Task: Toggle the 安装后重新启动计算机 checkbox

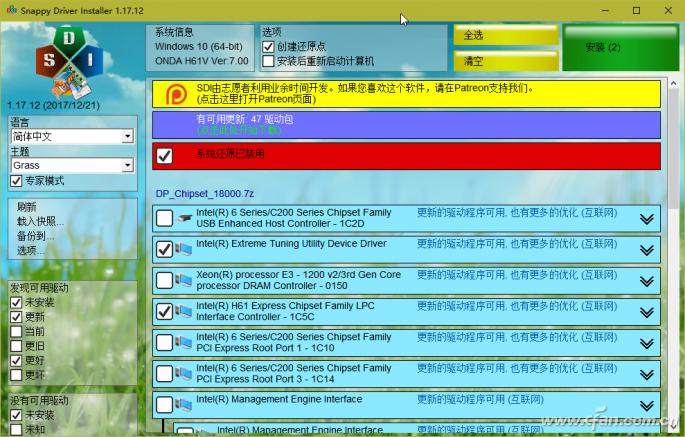Action: click(268, 61)
